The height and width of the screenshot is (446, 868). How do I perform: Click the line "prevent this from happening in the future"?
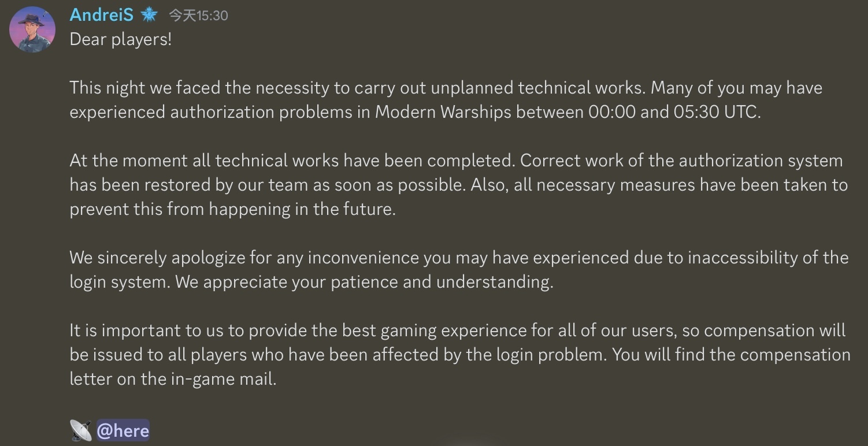(x=232, y=209)
